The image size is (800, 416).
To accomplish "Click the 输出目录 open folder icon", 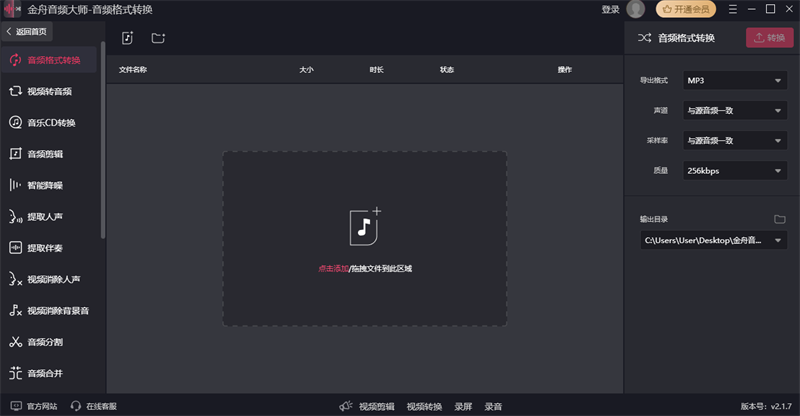I will tap(780, 219).
